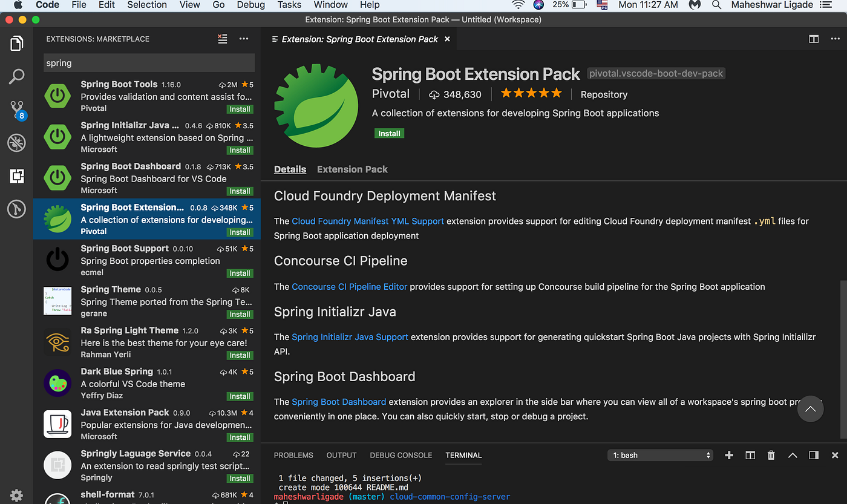Viewport: 847px width, 504px height.
Task: Open the extensions panel More Actions menu
Action: (244, 39)
